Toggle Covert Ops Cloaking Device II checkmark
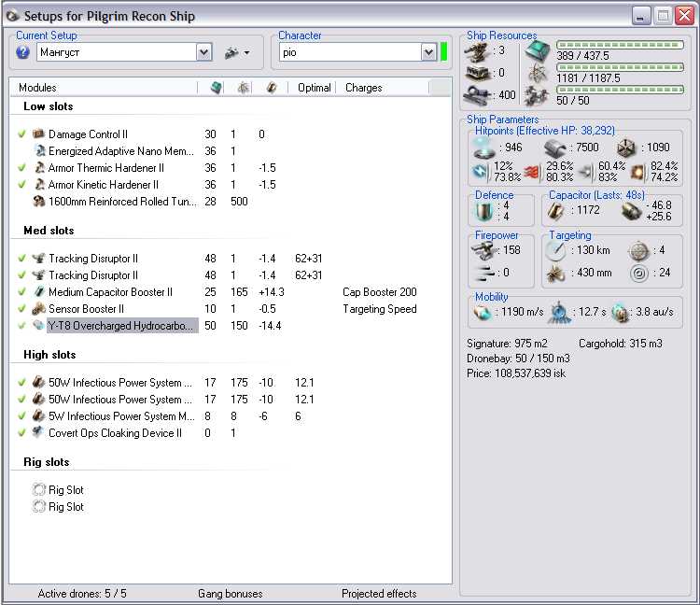 pyautogui.click(x=21, y=432)
